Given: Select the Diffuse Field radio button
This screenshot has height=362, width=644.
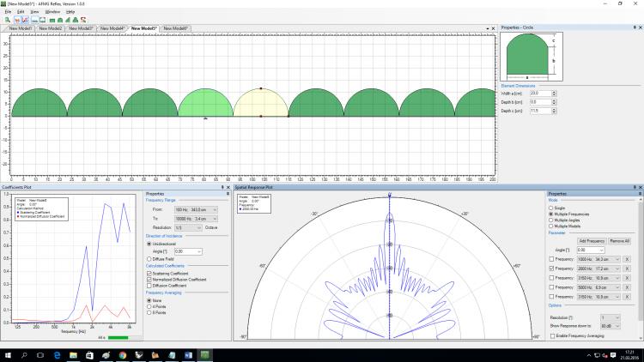Looking at the screenshot, I should tap(150, 258).
